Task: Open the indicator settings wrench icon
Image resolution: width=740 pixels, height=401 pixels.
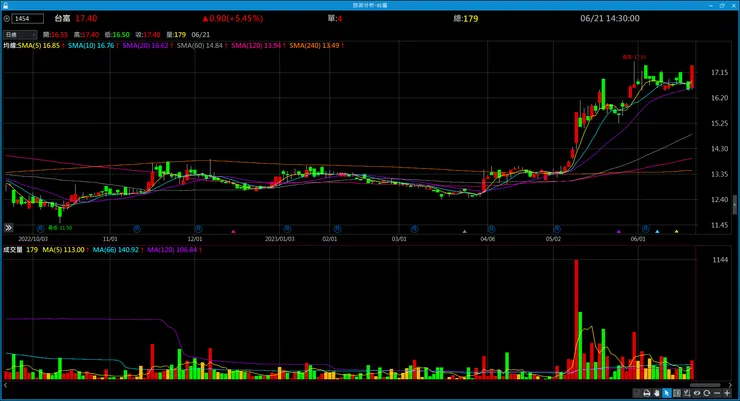Action: coord(687,393)
